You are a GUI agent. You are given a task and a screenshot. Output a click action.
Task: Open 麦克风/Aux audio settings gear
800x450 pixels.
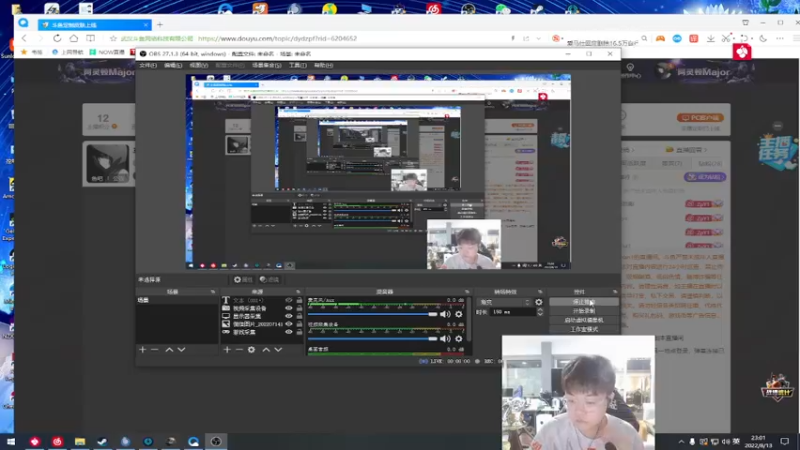(x=459, y=314)
